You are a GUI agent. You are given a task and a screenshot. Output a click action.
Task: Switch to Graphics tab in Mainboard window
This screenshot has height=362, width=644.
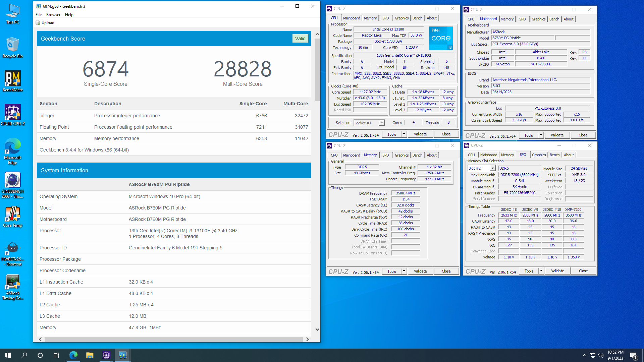coord(538,19)
